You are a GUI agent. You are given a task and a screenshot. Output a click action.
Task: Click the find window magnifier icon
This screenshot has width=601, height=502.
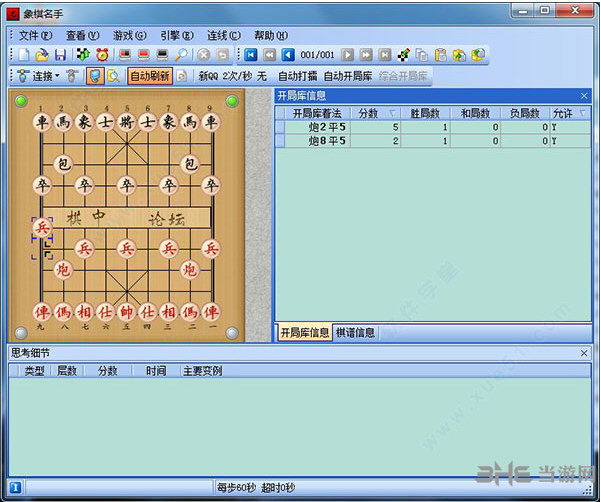[x=113, y=76]
